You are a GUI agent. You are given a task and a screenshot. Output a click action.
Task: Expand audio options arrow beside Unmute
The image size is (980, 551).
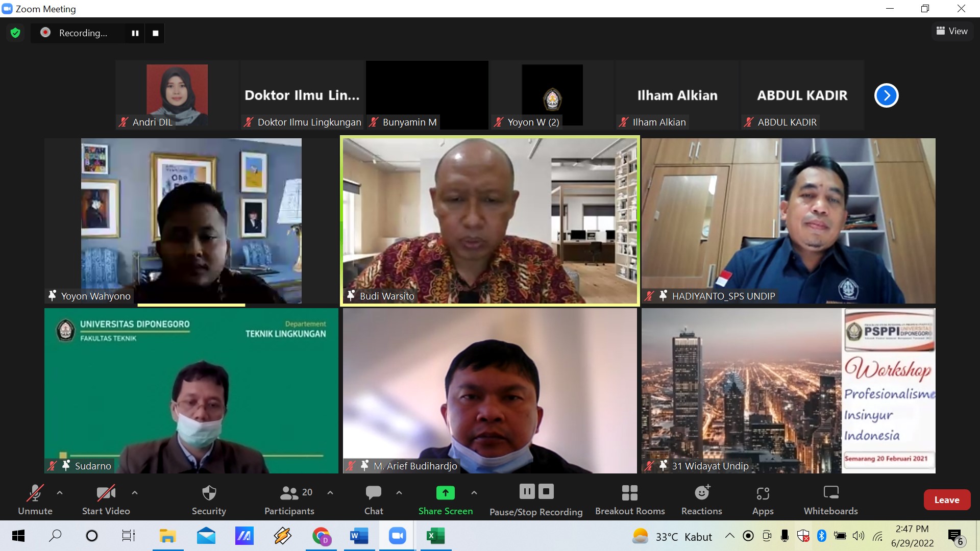pyautogui.click(x=60, y=493)
